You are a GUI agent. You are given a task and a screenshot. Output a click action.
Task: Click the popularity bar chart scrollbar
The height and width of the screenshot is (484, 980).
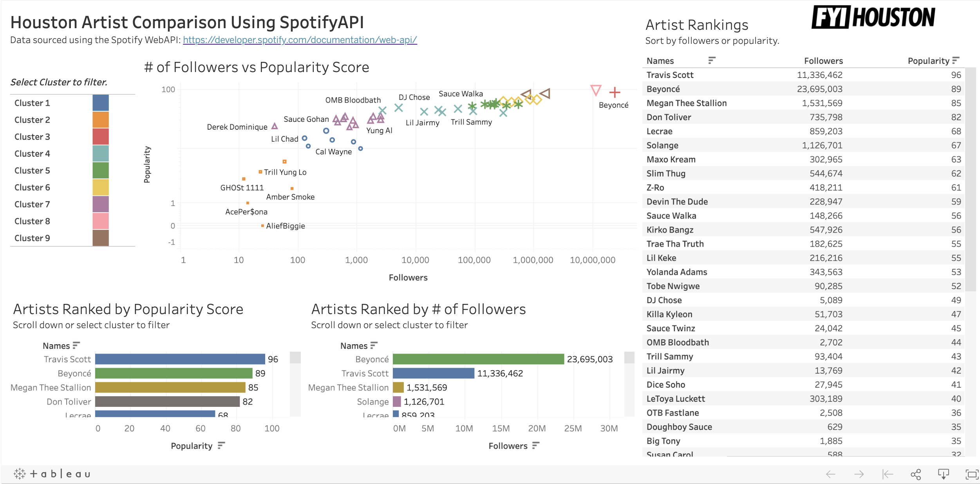click(x=295, y=358)
